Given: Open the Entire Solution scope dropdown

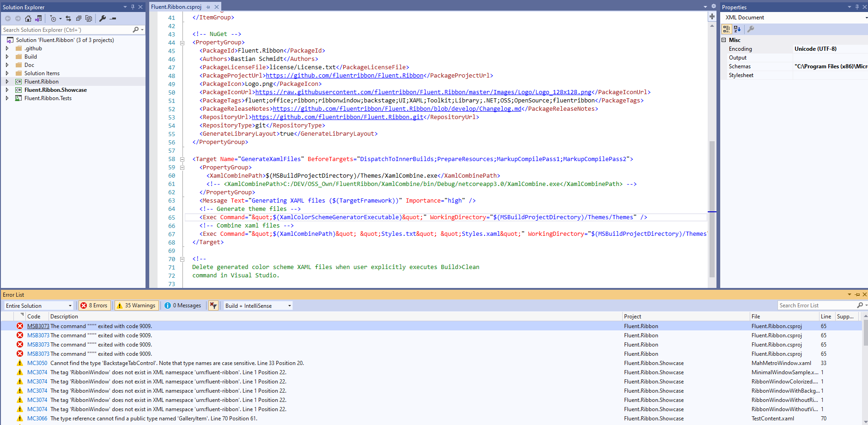Looking at the screenshot, I should click(x=39, y=305).
